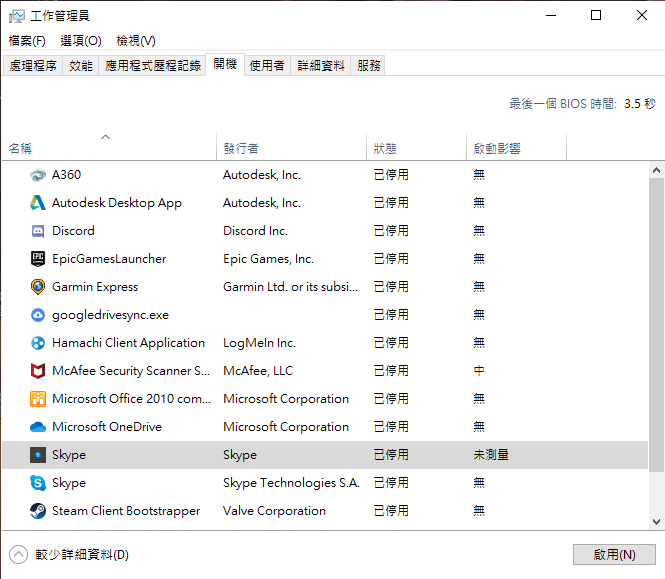
Task: Switch to the 效能 tab
Action: tap(81, 66)
